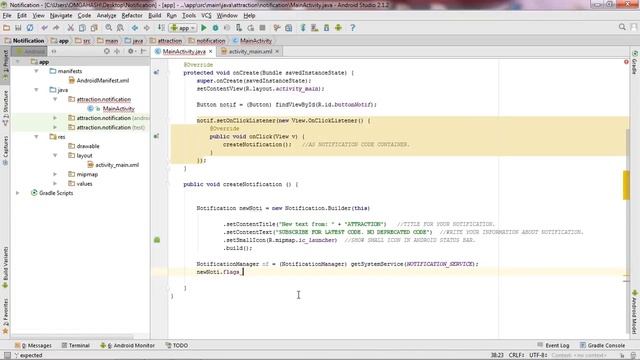Viewport: 640px width, 360px height.
Task: Click the Make Project icon
Action: pos(161,28)
